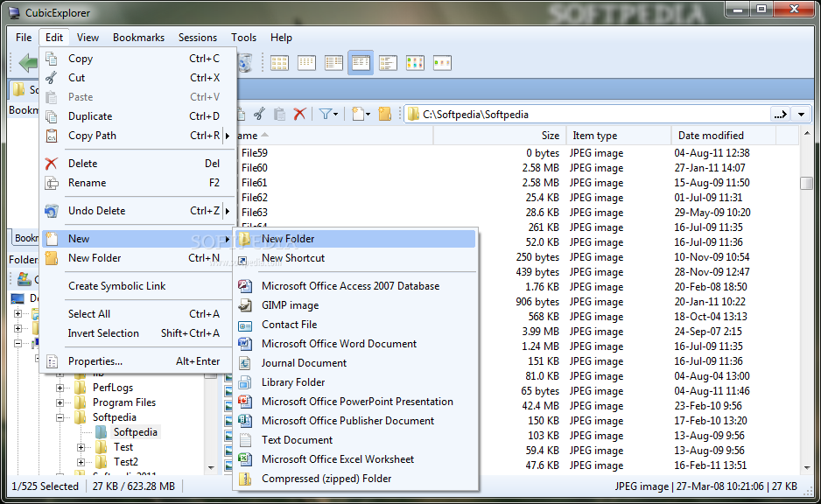Click the paste clipboard toolbar icon
This screenshot has width=821, height=504.
pos(279,114)
